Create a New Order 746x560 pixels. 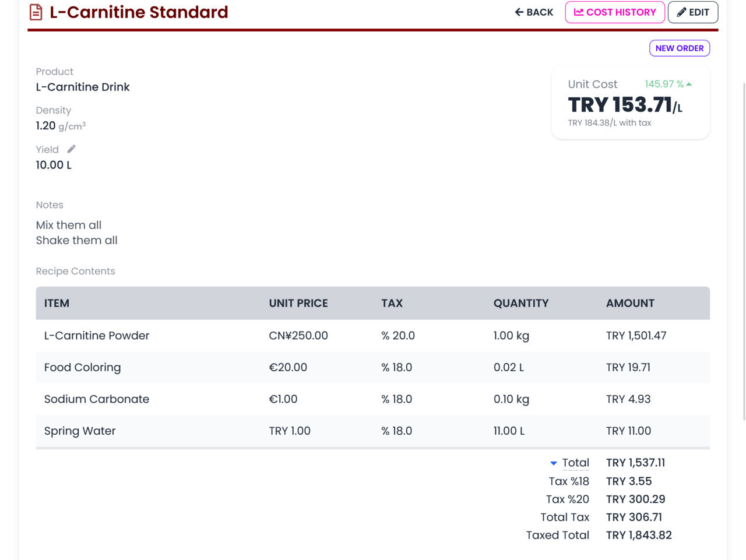(x=680, y=48)
